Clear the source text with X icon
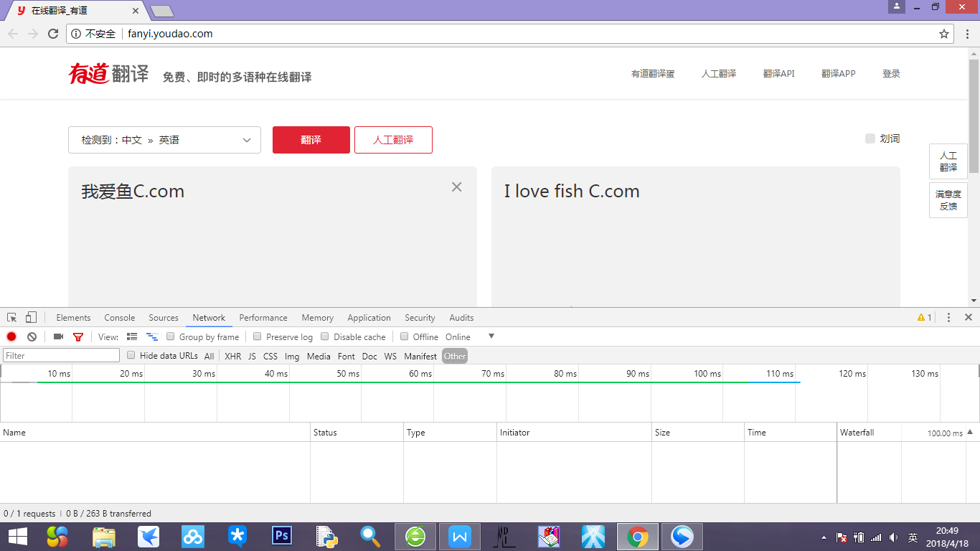 click(456, 187)
